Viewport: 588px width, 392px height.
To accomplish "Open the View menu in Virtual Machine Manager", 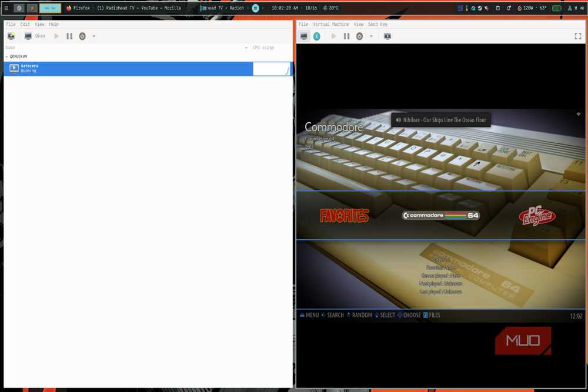I will pos(39,24).
